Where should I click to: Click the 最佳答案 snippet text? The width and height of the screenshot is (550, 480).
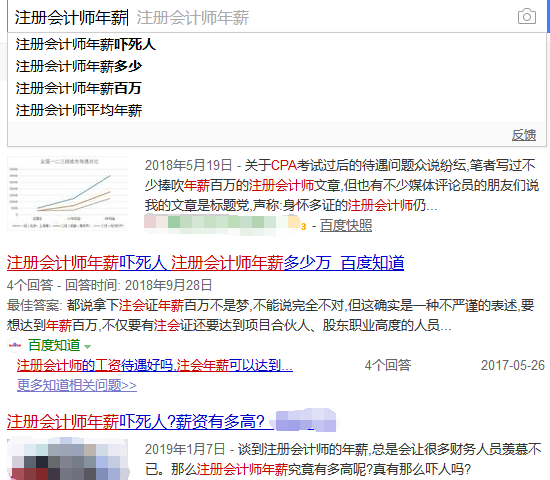270,315
